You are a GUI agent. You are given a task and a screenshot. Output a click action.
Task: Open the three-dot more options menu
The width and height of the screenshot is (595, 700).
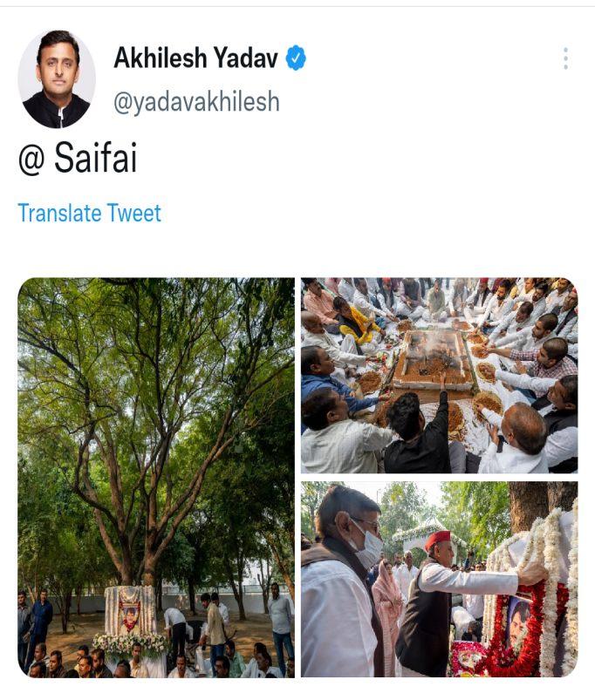click(x=565, y=58)
